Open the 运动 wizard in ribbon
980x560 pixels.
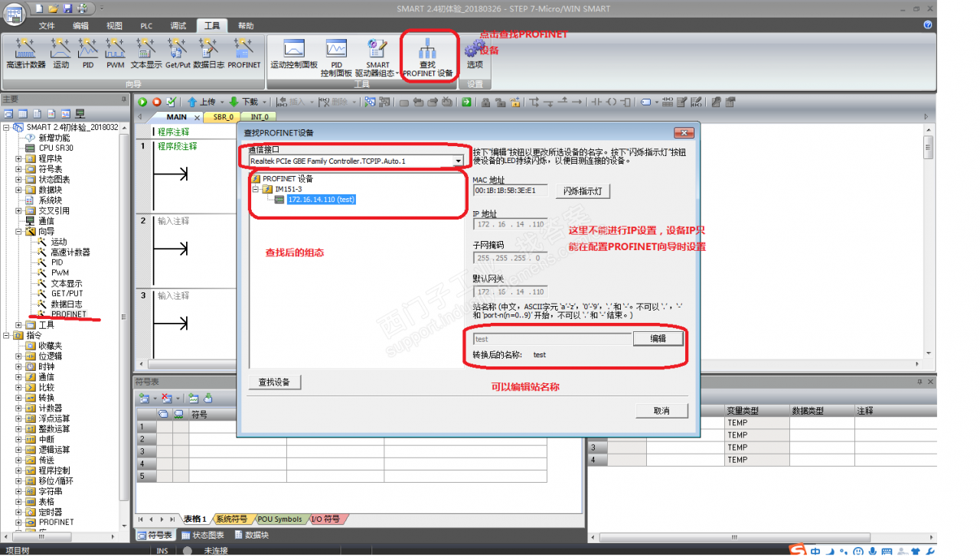click(61, 54)
